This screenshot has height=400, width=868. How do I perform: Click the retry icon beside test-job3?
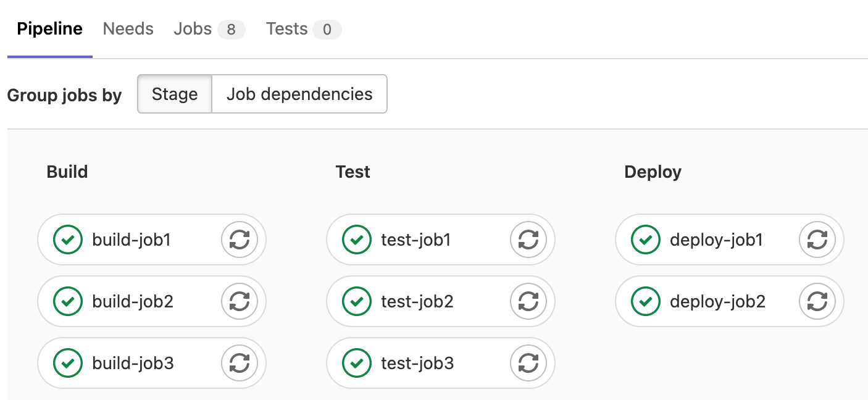tap(529, 363)
